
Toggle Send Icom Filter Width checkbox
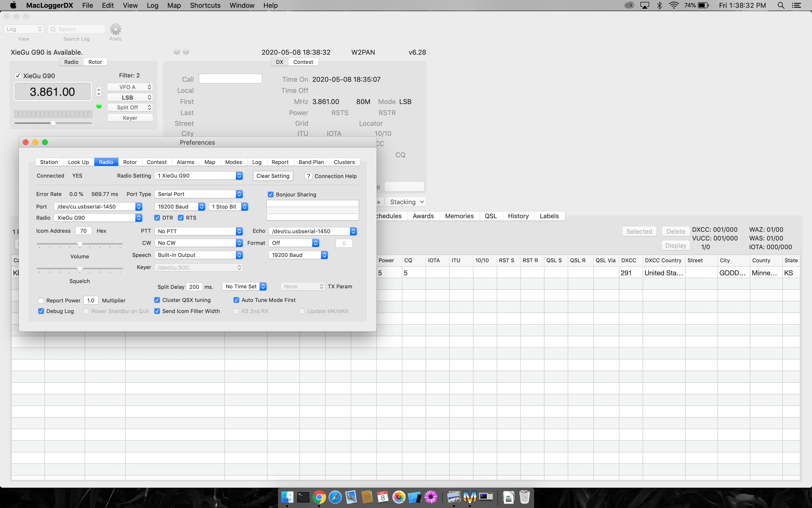pyautogui.click(x=157, y=311)
